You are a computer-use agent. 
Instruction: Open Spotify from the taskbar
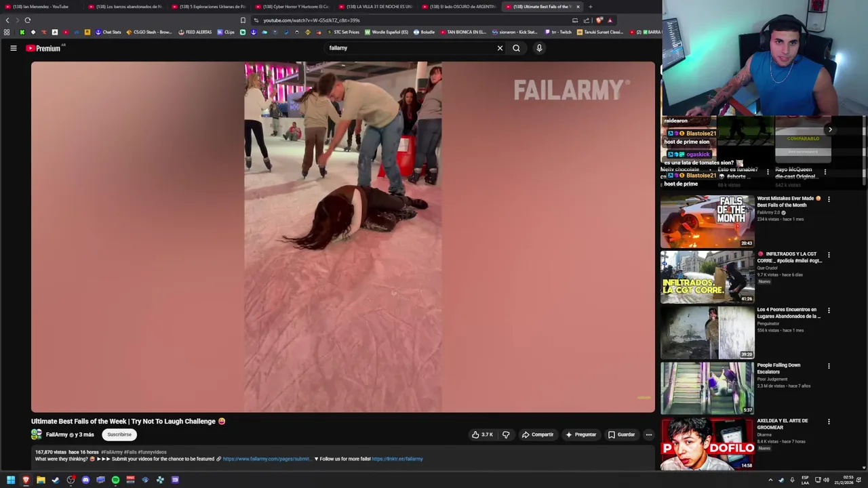coord(115,480)
